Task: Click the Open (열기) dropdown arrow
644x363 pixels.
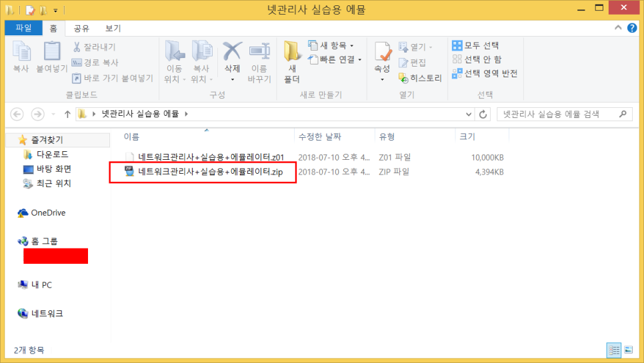Action: tap(431, 47)
